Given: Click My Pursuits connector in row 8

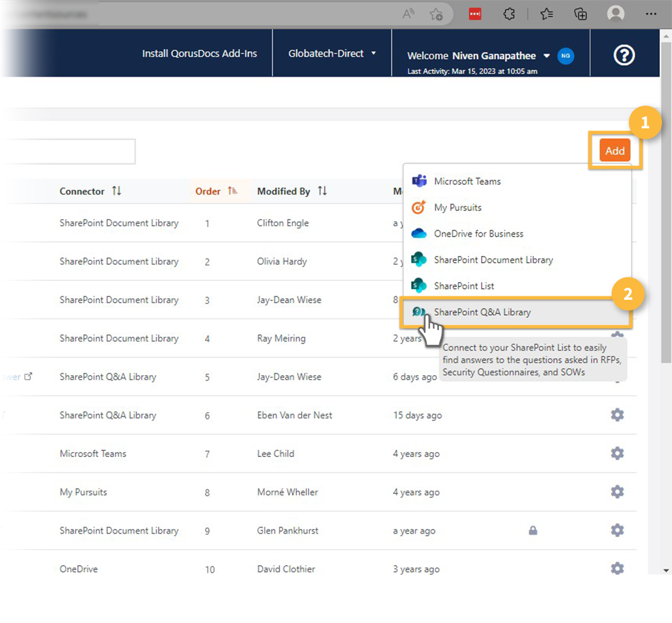Looking at the screenshot, I should tap(83, 492).
